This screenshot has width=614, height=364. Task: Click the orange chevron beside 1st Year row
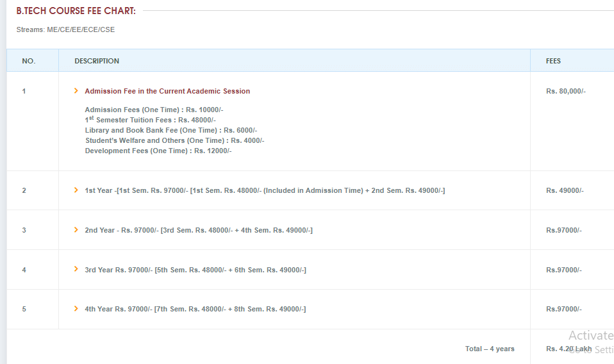76,190
